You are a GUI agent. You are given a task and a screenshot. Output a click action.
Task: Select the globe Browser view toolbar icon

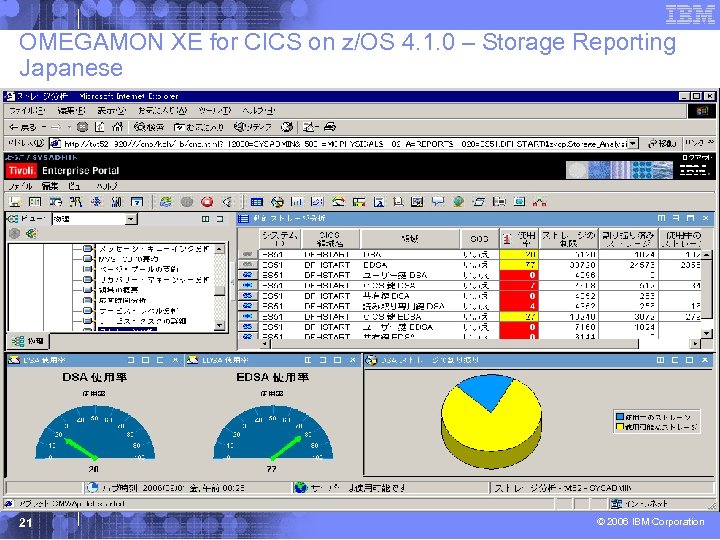pyautogui.click(x=458, y=202)
